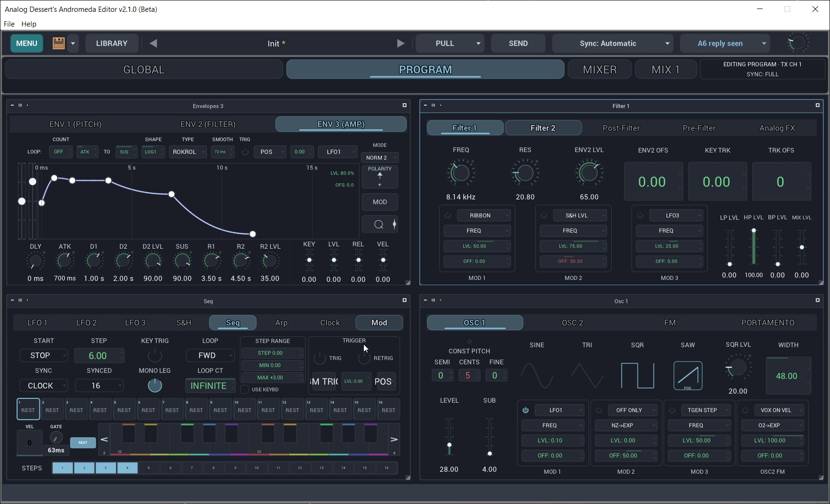This screenshot has height=504, width=830.
Task: Switch to the ENV 2 (FILTER) tab
Action: (208, 124)
